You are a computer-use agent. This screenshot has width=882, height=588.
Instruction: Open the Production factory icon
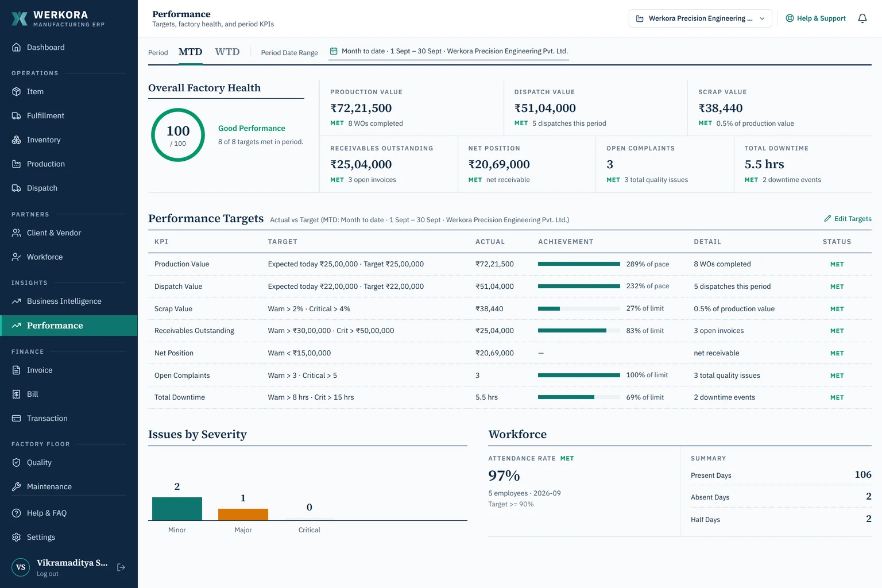pos(17,164)
